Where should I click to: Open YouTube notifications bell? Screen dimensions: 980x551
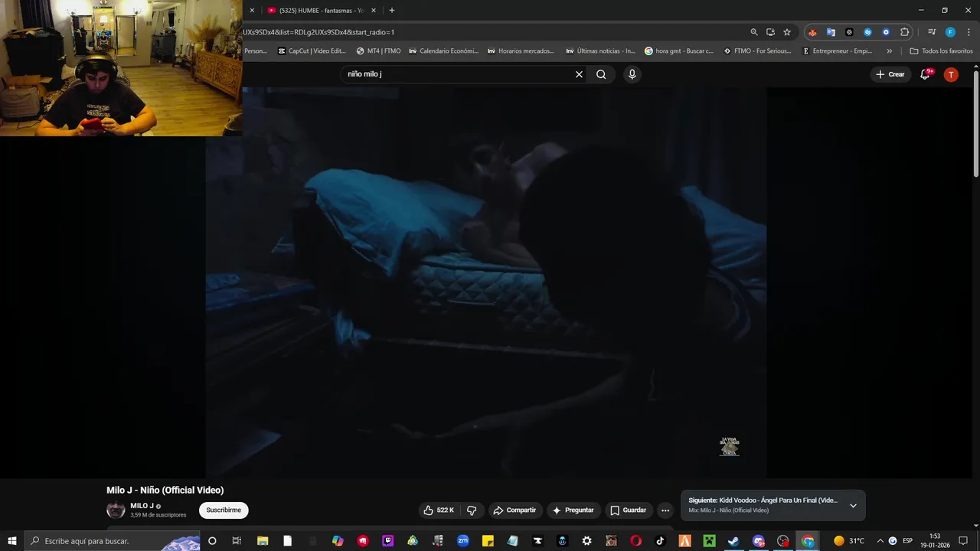[x=925, y=74]
